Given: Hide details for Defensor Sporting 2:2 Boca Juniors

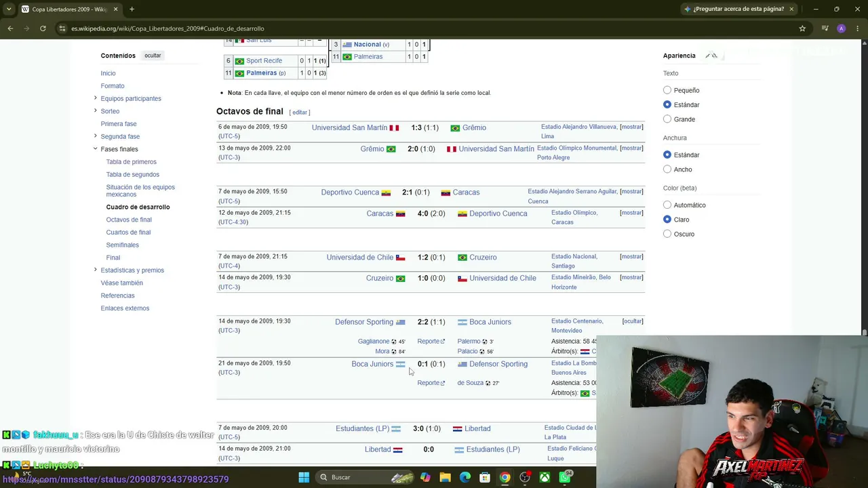Looking at the screenshot, I should [x=633, y=321].
